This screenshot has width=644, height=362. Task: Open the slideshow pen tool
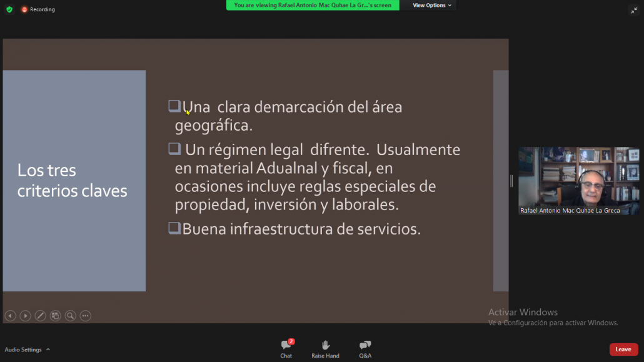pyautogui.click(x=40, y=316)
